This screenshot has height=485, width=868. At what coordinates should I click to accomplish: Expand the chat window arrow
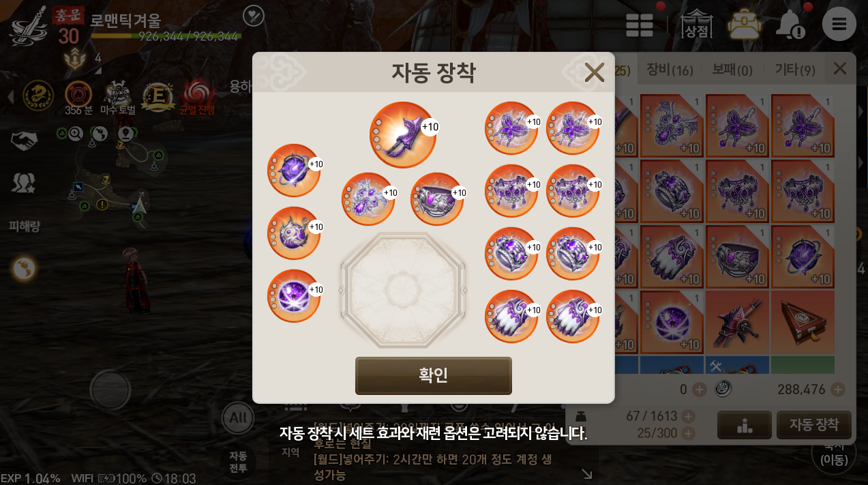[586, 473]
